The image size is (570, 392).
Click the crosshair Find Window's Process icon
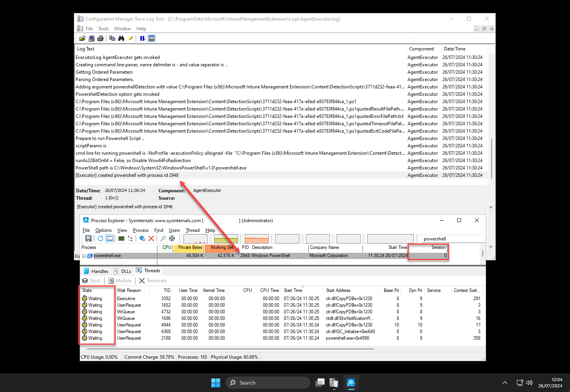click(172, 238)
